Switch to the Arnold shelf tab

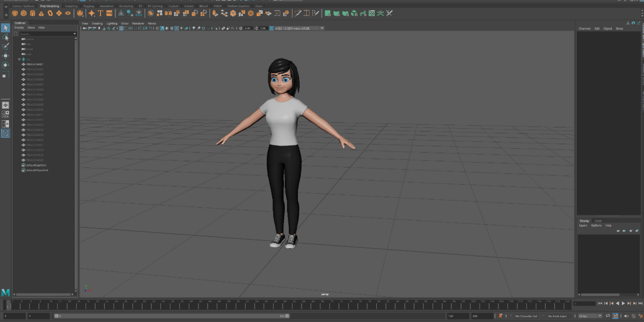(188, 6)
